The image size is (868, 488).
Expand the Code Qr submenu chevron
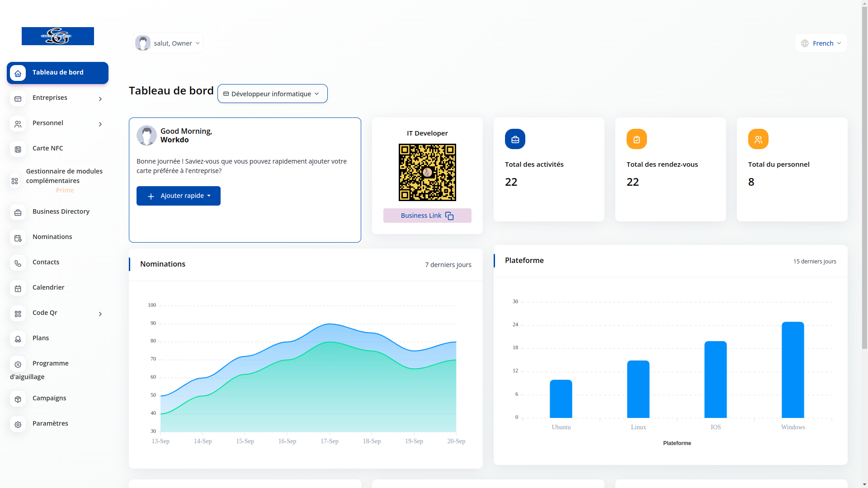point(100,314)
